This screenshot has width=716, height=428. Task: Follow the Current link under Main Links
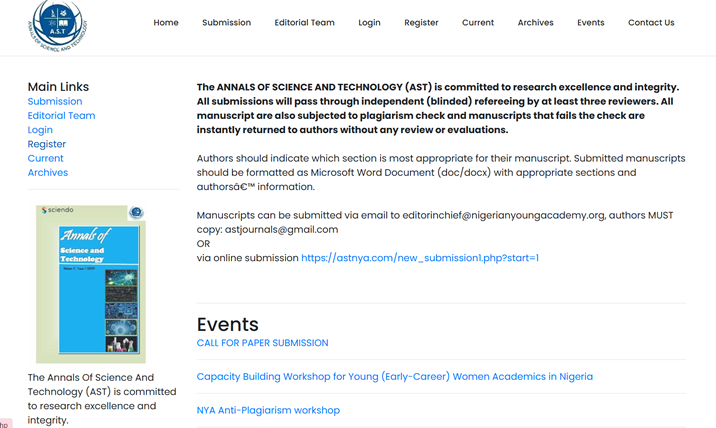pyautogui.click(x=45, y=159)
